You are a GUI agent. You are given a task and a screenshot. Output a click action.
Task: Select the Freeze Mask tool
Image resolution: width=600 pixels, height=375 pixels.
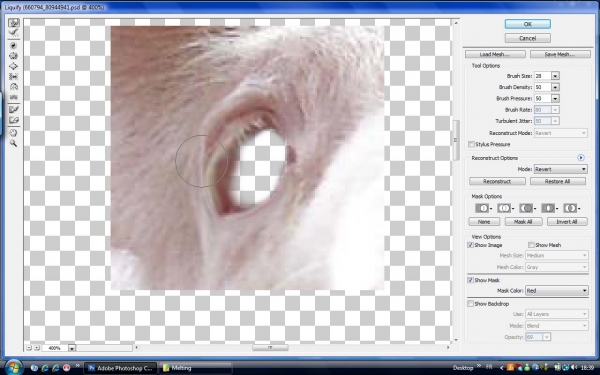(13, 109)
